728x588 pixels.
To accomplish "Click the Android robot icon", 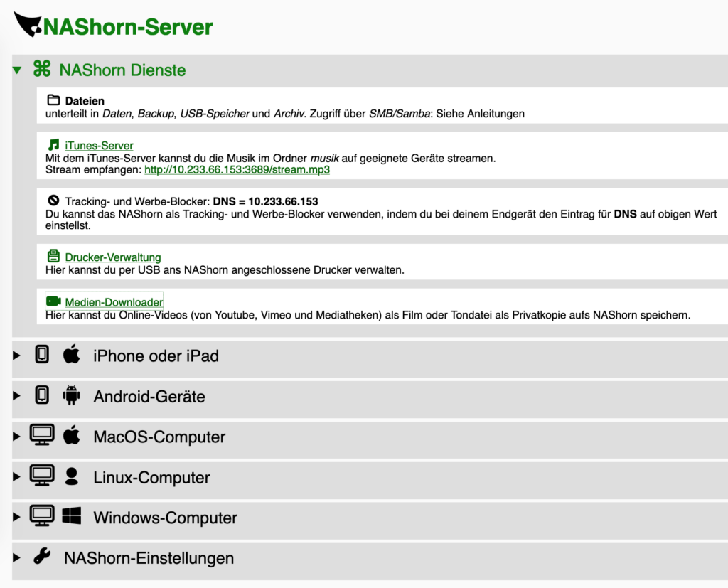I will (71, 395).
